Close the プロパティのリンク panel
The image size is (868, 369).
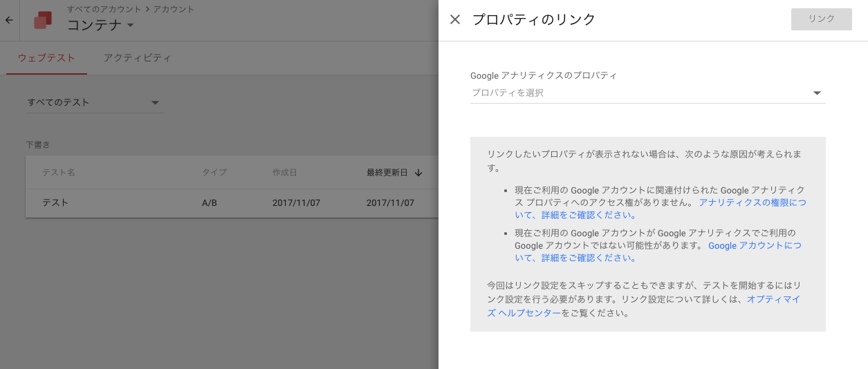coord(454,19)
